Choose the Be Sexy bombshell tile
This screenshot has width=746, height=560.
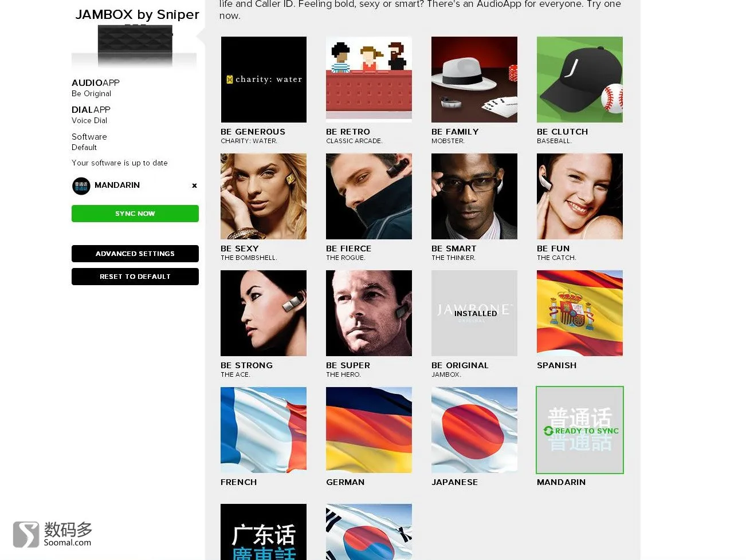point(264,196)
